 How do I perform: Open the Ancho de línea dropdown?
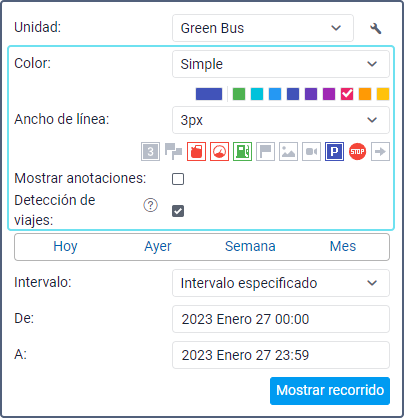pyautogui.click(x=281, y=120)
